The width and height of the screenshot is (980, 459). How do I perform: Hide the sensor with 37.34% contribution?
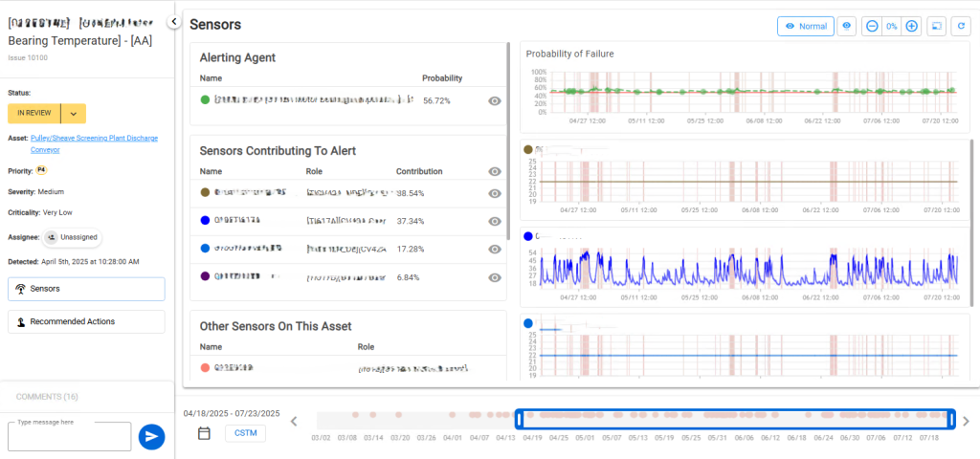pos(495,221)
